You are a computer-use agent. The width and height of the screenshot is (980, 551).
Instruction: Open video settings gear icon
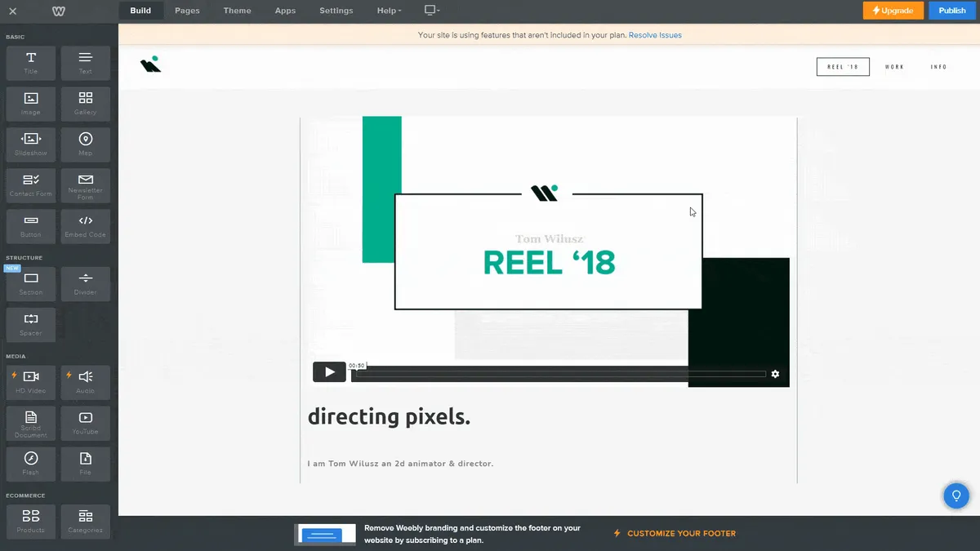coord(775,374)
